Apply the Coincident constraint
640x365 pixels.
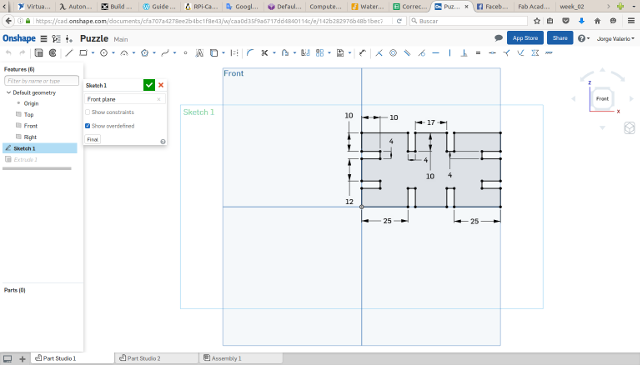(x=379, y=53)
